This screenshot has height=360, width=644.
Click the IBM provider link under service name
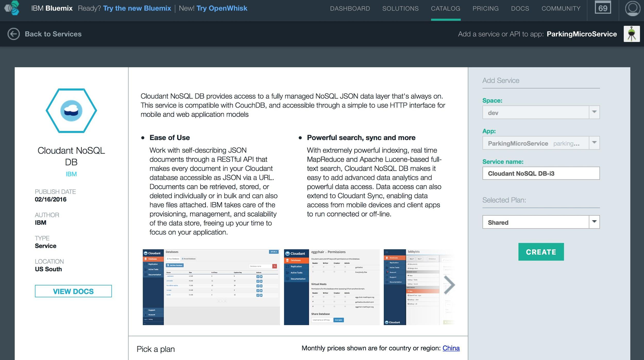coord(71,174)
